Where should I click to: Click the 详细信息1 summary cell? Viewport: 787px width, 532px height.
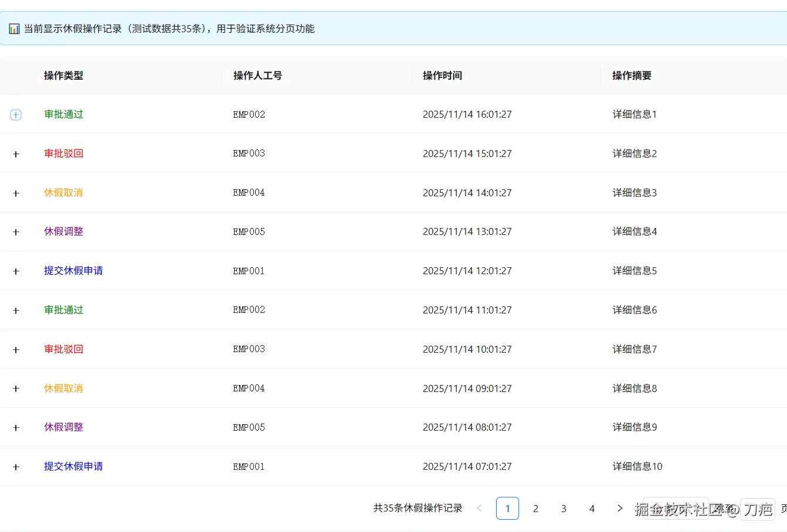pyautogui.click(x=635, y=114)
